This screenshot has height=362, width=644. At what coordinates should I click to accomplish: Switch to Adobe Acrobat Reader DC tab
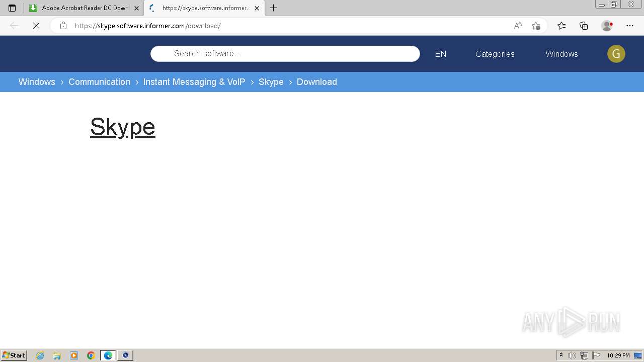pyautogui.click(x=84, y=8)
